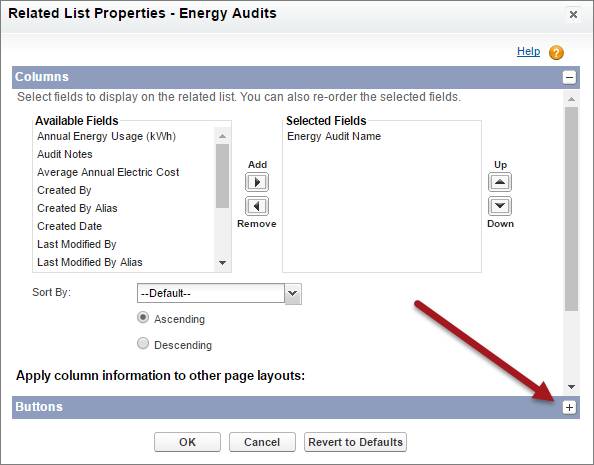The width and height of the screenshot is (594, 465).
Task: Click Columns panel scrollbar down arrow
Action: [572, 387]
